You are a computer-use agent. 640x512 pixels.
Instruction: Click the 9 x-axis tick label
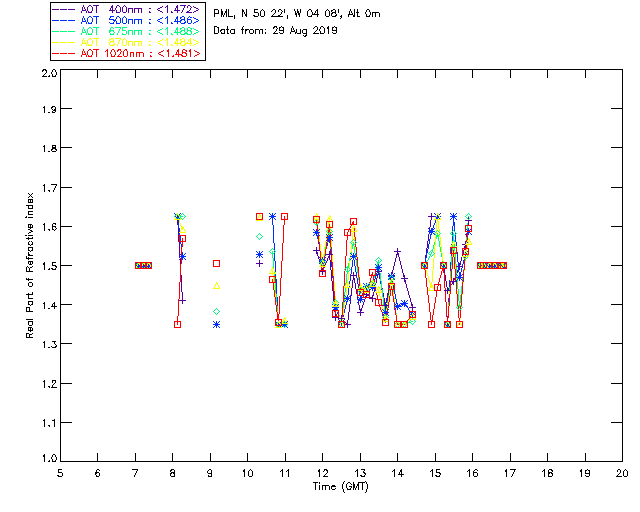(x=210, y=473)
